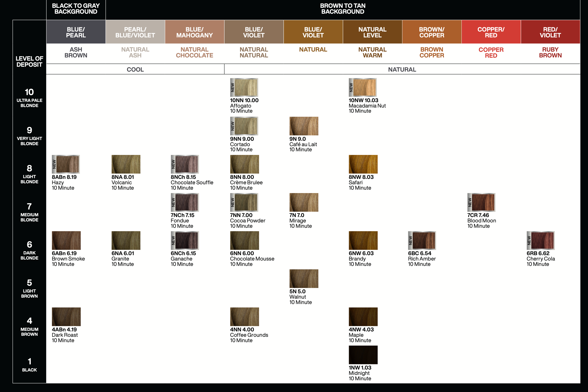
Task: Click the 4NN 4.00 Coffee Grounds label
Action: (242, 330)
